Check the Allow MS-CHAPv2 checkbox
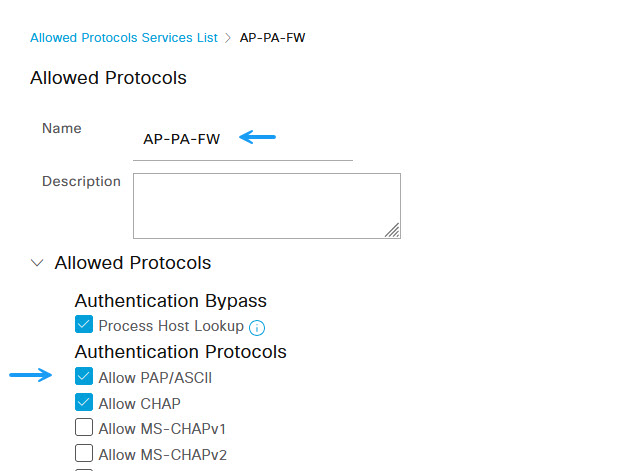 tap(84, 453)
